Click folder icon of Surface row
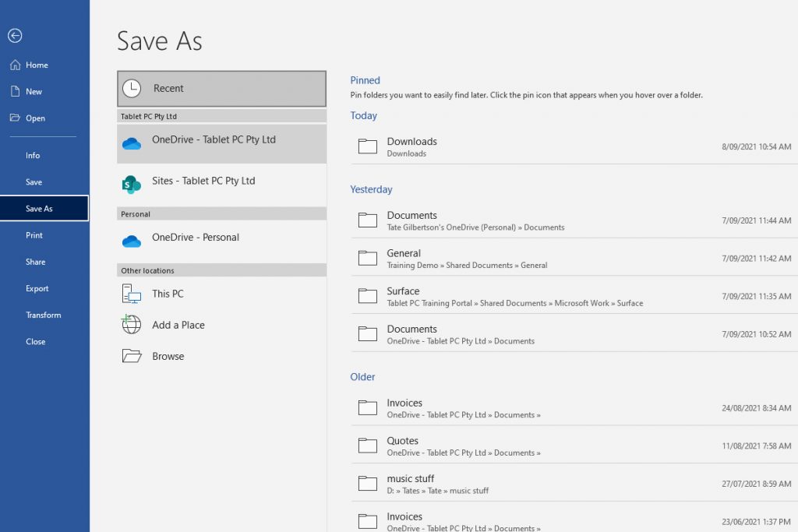The width and height of the screenshot is (798, 532). pos(368,295)
